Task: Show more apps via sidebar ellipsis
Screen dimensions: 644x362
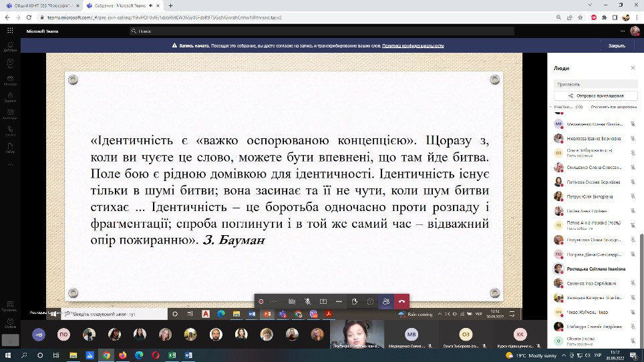Action: [x=10, y=164]
